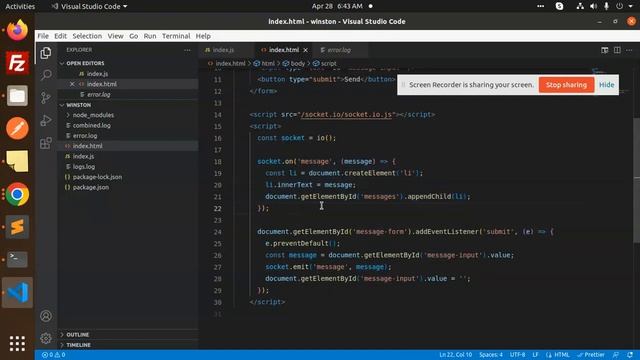
Task: Open the Accounts menu icon
Action: point(46,316)
